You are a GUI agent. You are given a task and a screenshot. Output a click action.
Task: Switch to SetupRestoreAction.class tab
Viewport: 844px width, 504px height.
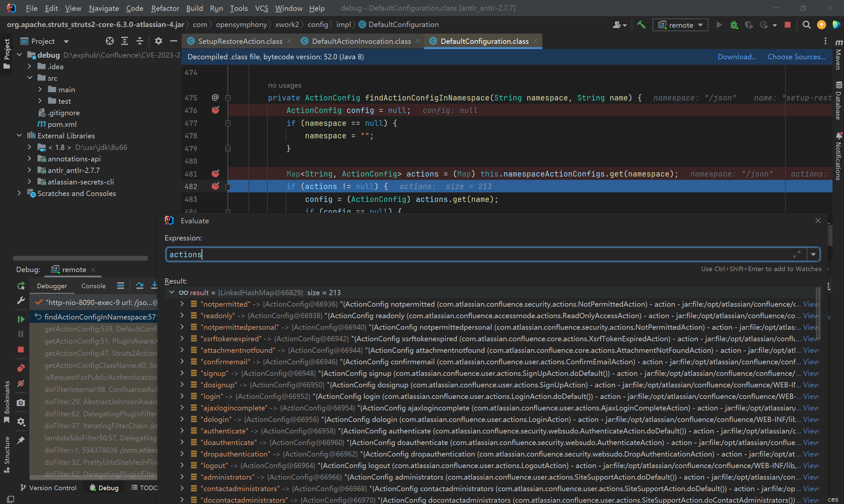tap(240, 41)
